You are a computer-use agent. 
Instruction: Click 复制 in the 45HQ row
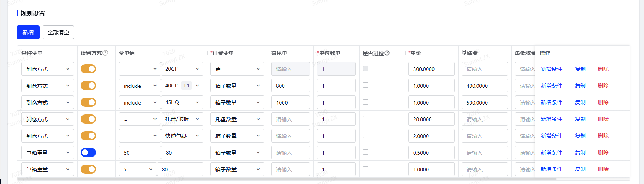point(580,102)
